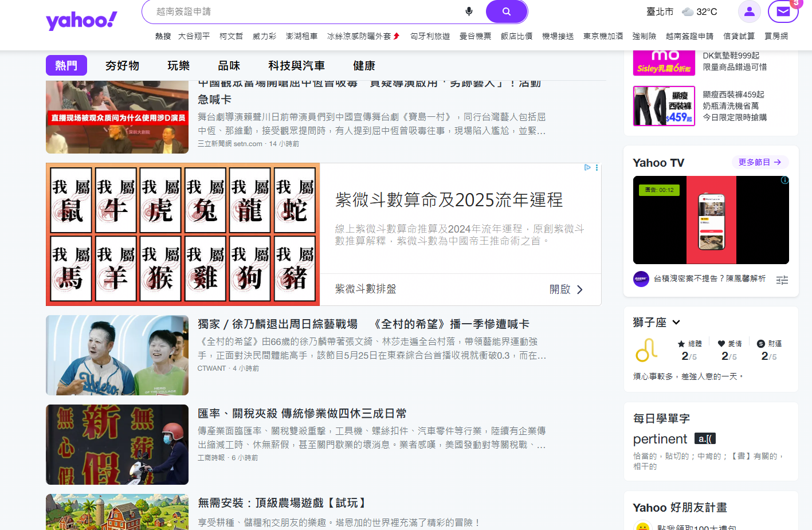812x530 pixels.
Task: Click the 更多節目 button
Action: coord(760,162)
